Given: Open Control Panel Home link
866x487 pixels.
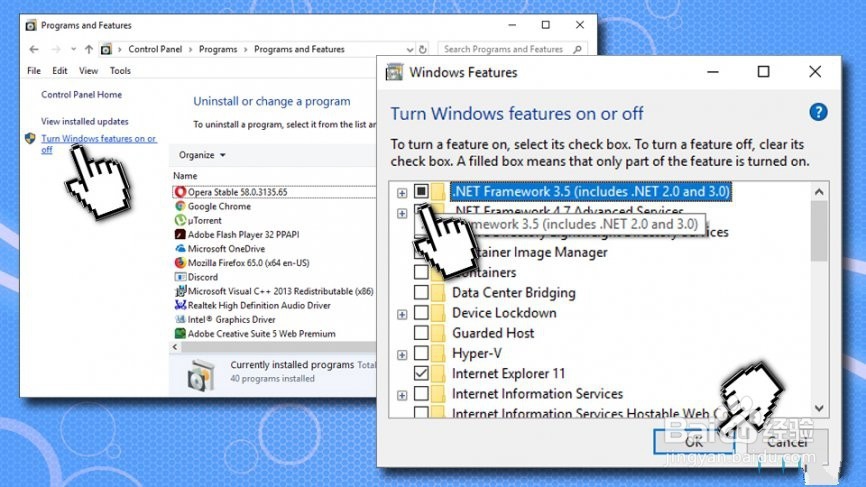Looking at the screenshot, I should click(81, 94).
